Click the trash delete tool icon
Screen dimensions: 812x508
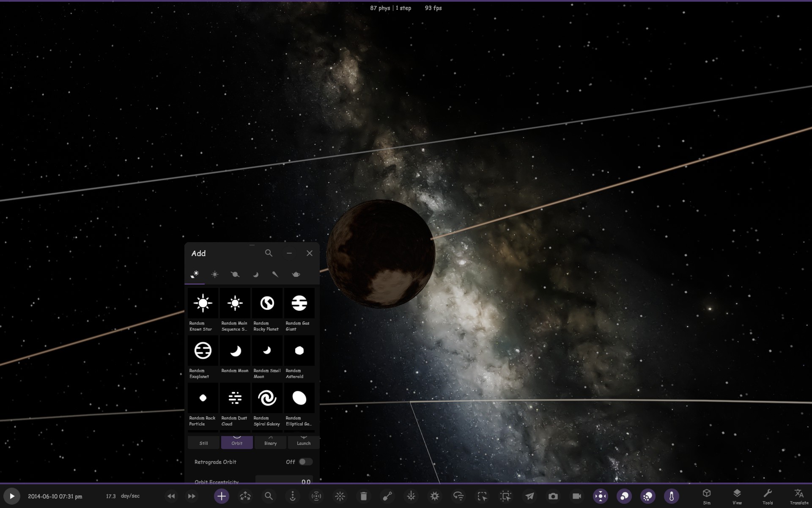tap(364, 496)
